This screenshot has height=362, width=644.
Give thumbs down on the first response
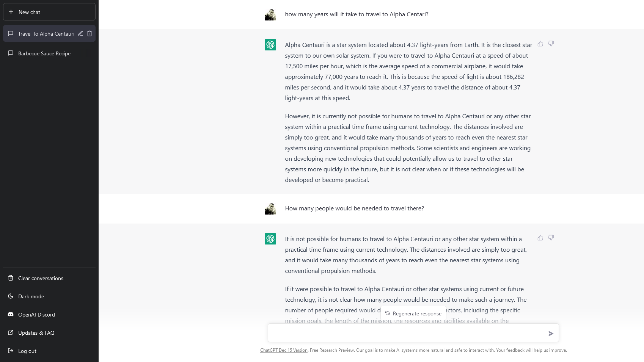tap(551, 44)
